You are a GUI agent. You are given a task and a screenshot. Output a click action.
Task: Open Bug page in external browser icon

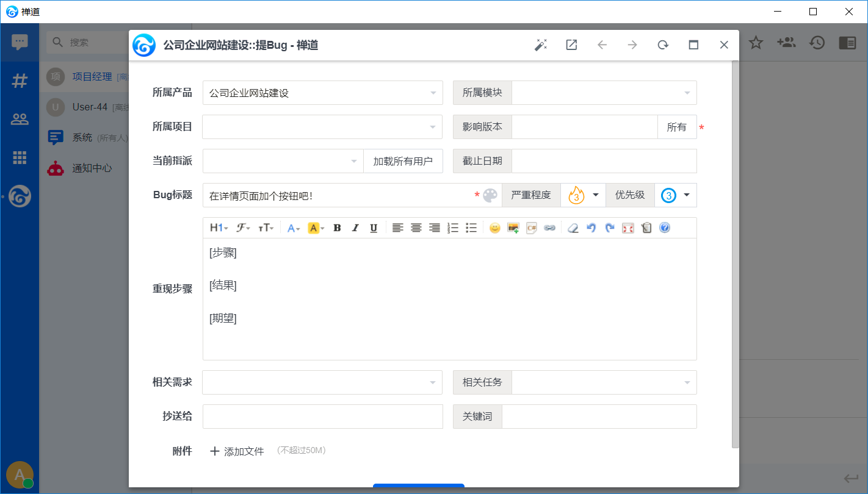point(571,45)
